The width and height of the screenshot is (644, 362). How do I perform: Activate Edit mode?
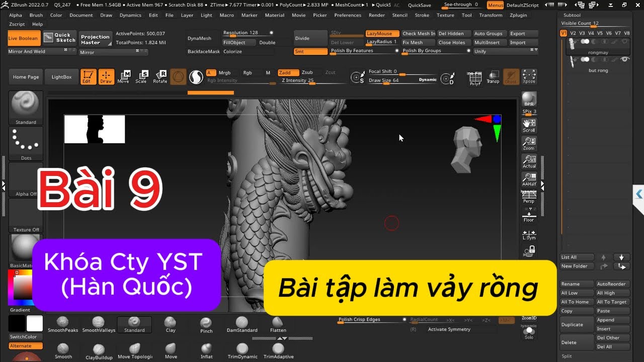tap(89, 76)
